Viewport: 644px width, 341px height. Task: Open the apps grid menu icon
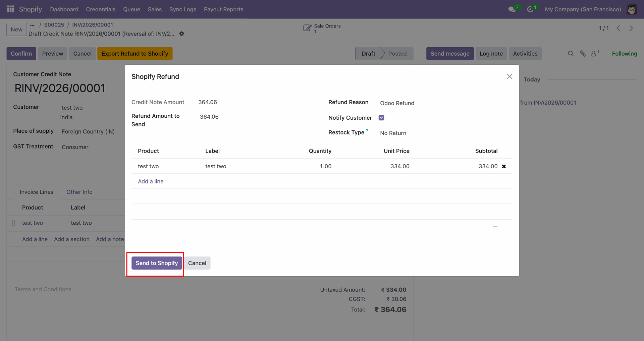coord(10,9)
